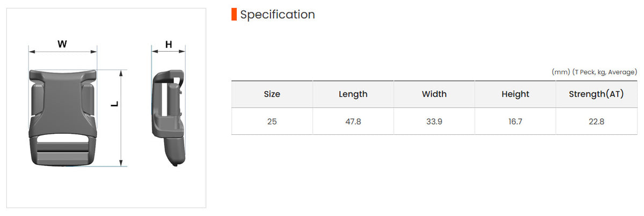This screenshot has height=216, width=644.
Task: Select the height value 16.7 cell
Action: (x=515, y=121)
